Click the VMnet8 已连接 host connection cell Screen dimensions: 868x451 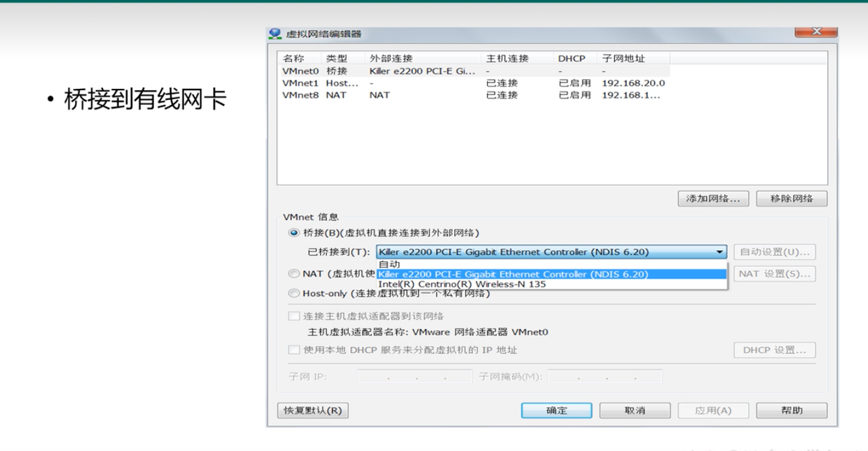click(x=502, y=95)
